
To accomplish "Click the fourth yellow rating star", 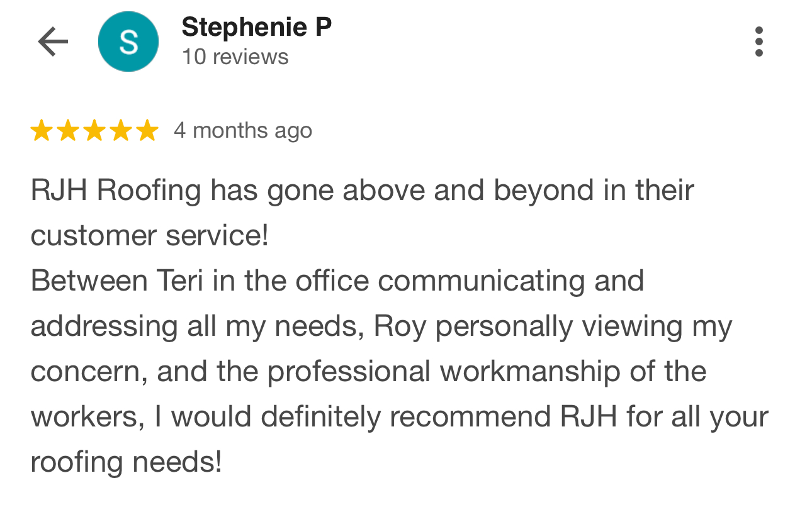I will [x=121, y=131].
